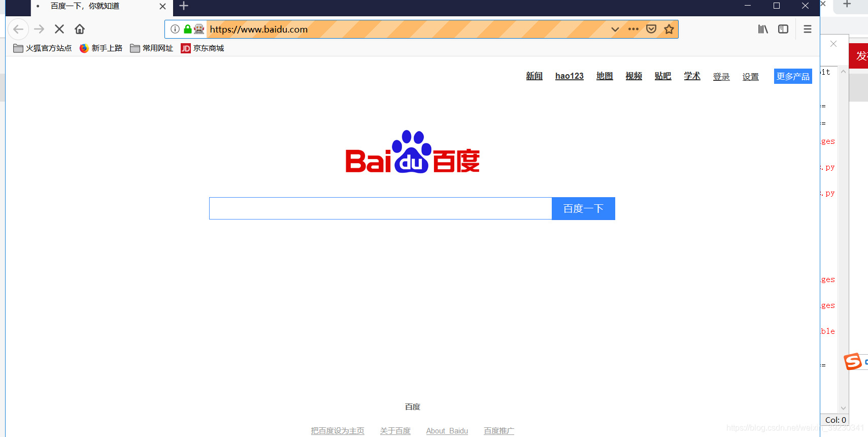This screenshot has height=437, width=868.
Task: Maximize the Firefox window
Action: coord(777,6)
